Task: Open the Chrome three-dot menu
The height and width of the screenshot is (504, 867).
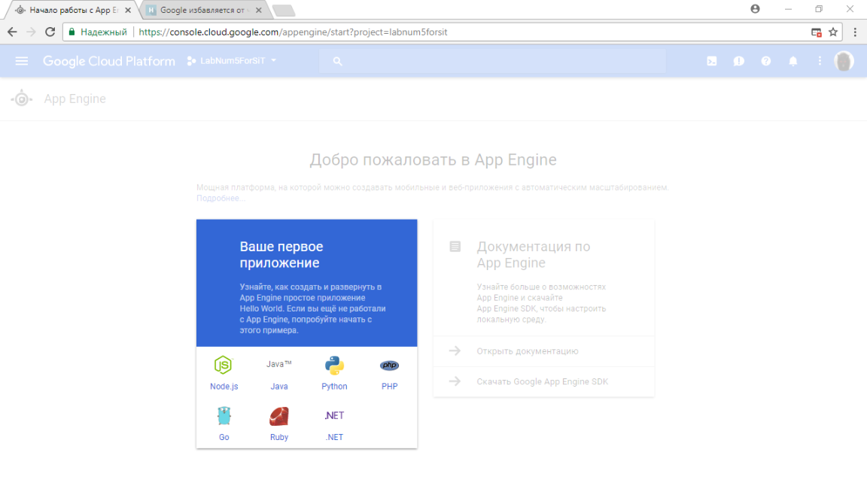Action: (855, 32)
